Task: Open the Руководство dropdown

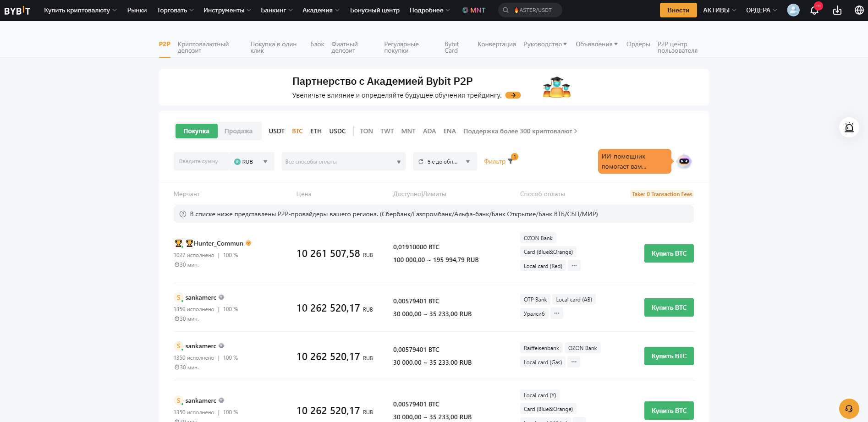Action: (544, 44)
